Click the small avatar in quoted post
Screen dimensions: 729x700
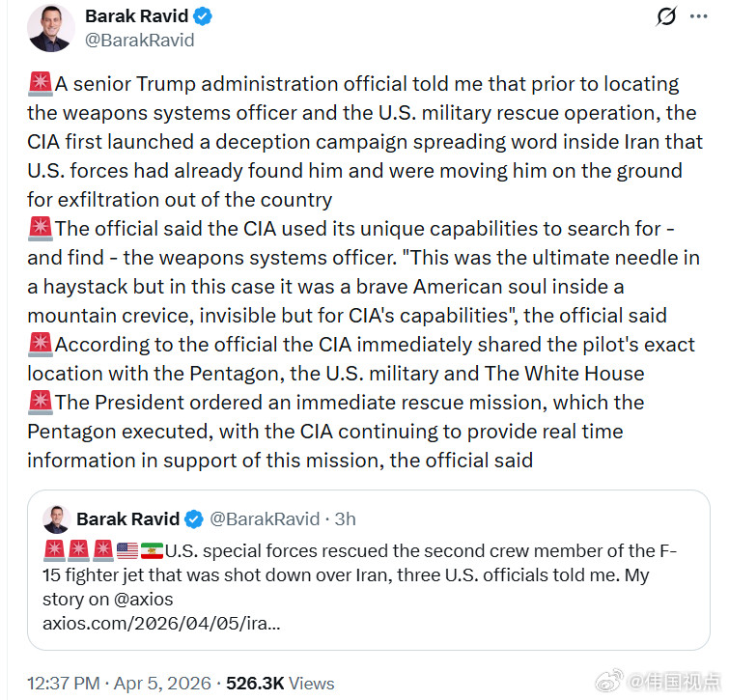click(x=56, y=518)
